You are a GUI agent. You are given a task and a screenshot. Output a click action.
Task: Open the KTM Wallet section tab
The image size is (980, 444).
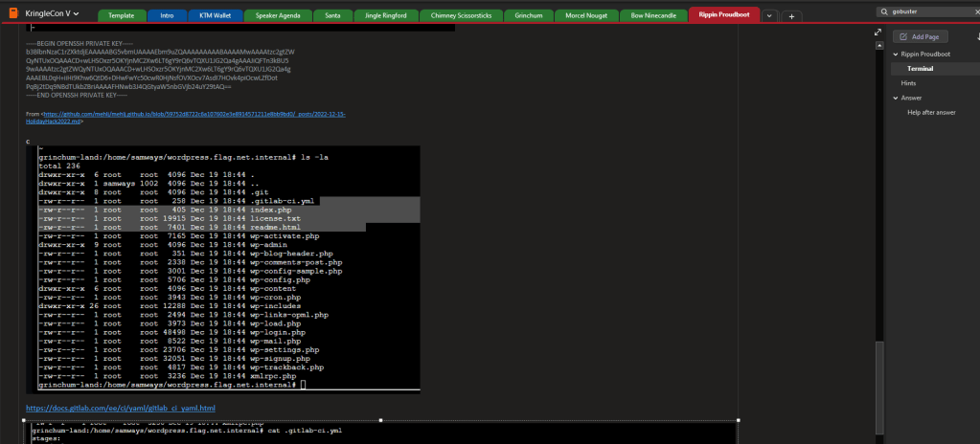(x=214, y=16)
